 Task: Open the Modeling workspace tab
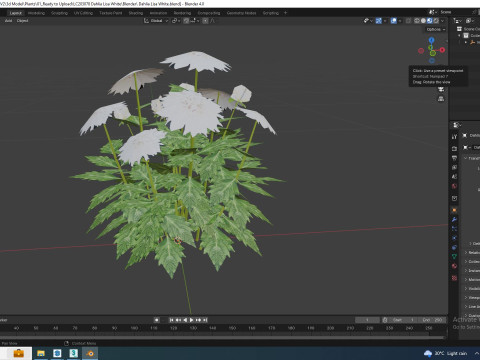click(x=36, y=13)
